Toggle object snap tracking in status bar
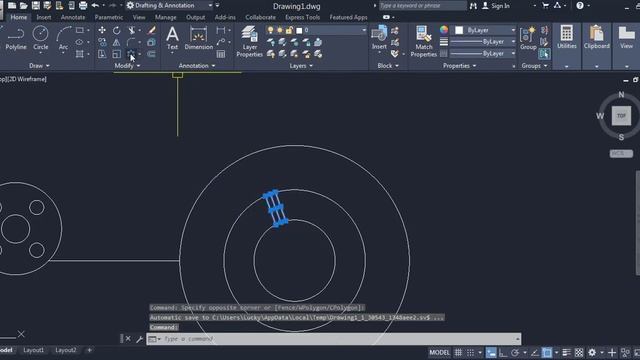Image resolution: width=640 pixels, height=360 pixels. point(535,353)
